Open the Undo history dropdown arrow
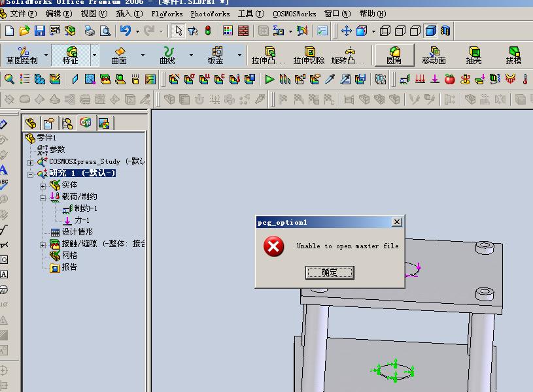 137,31
